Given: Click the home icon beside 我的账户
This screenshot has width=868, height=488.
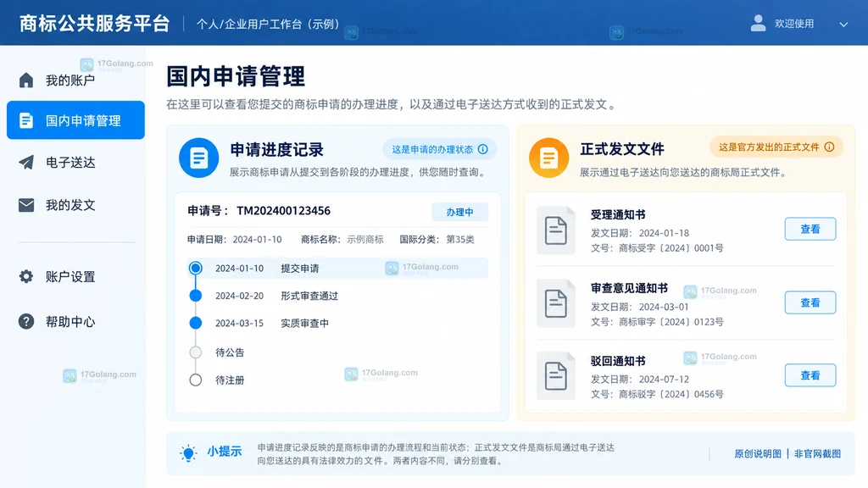Looking at the screenshot, I should [26, 80].
